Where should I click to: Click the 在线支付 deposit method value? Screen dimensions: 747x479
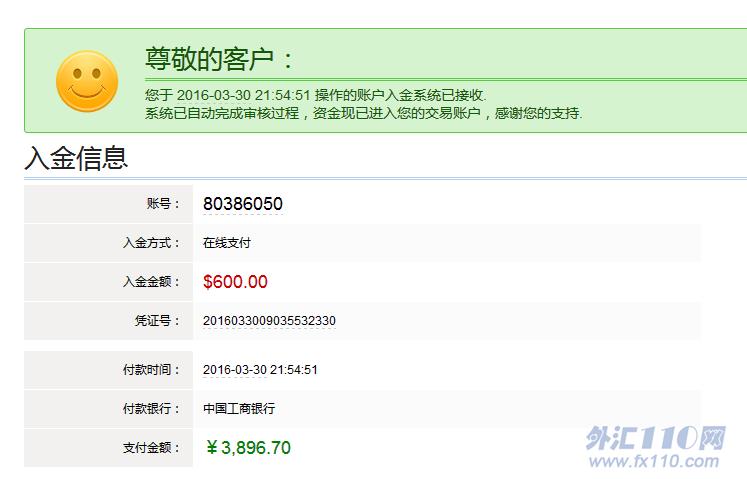click(227, 243)
